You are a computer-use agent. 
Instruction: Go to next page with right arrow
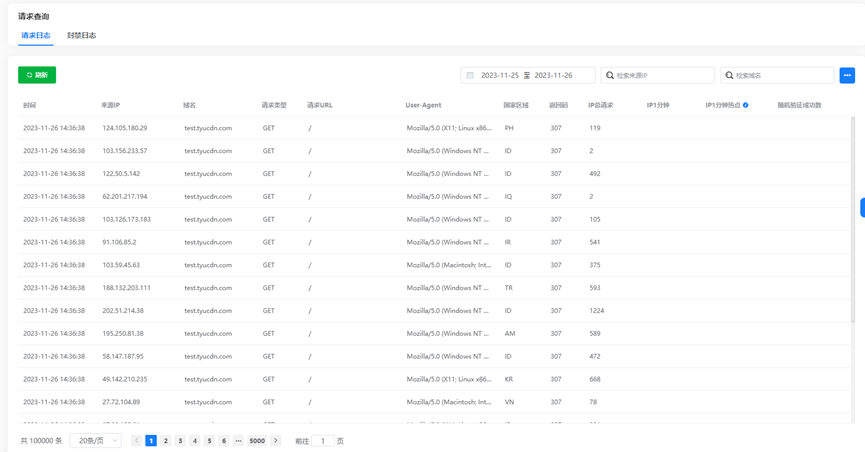pyautogui.click(x=276, y=440)
